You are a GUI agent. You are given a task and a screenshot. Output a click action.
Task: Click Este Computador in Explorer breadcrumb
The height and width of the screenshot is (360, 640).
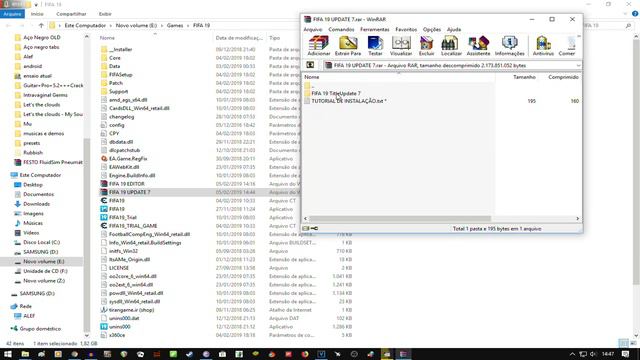point(85,25)
